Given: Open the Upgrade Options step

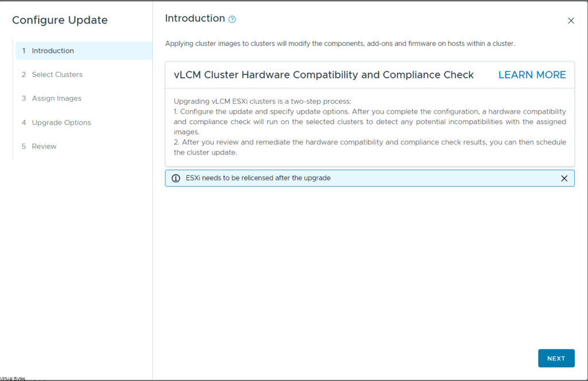Looking at the screenshot, I should tap(61, 123).
